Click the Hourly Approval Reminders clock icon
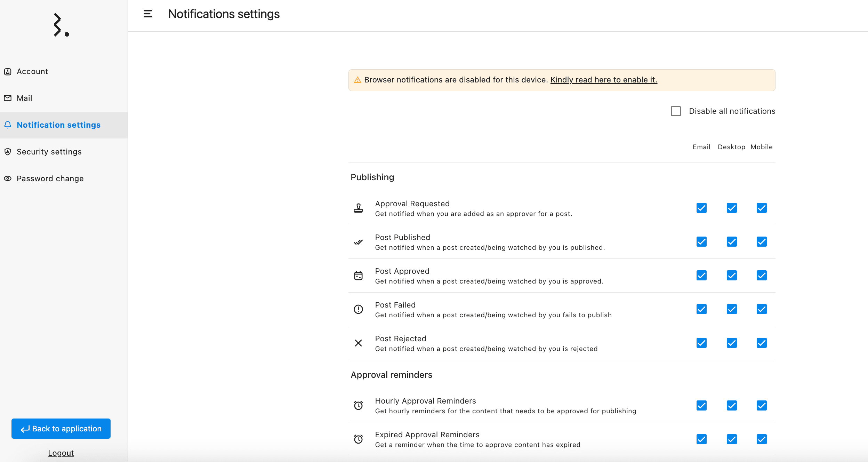This screenshot has width=868, height=462. [359, 405]
